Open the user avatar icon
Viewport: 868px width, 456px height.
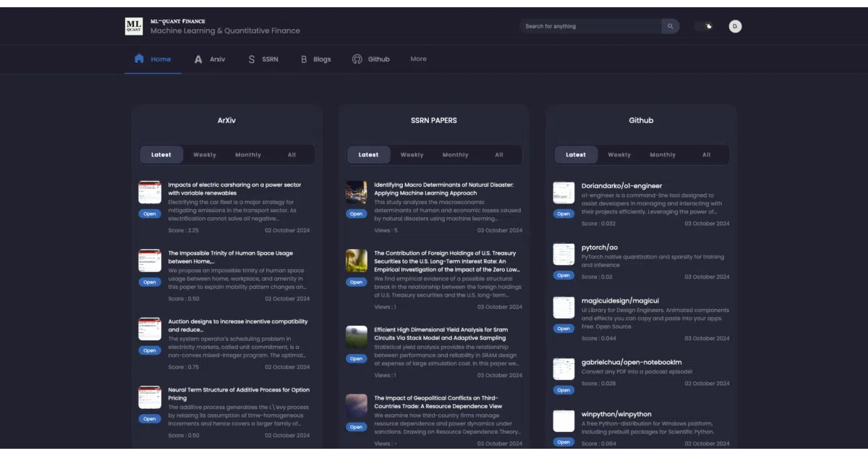[735, 26]
